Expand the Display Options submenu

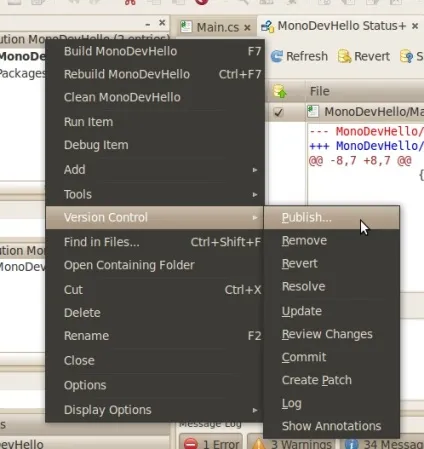tap(155, 410)
